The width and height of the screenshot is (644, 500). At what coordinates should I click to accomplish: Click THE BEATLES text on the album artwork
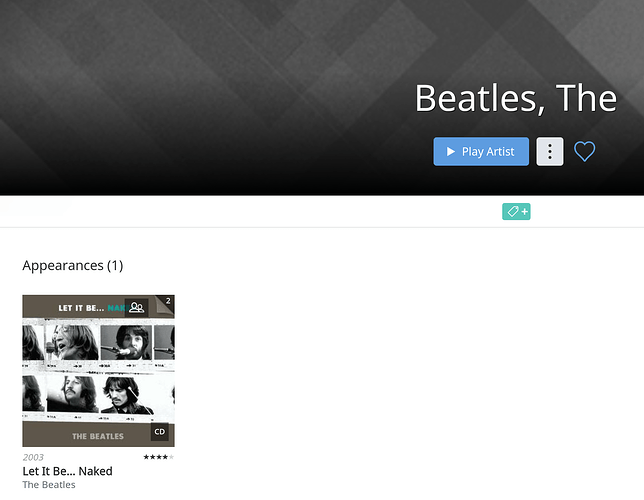click(x=98, y=436)
